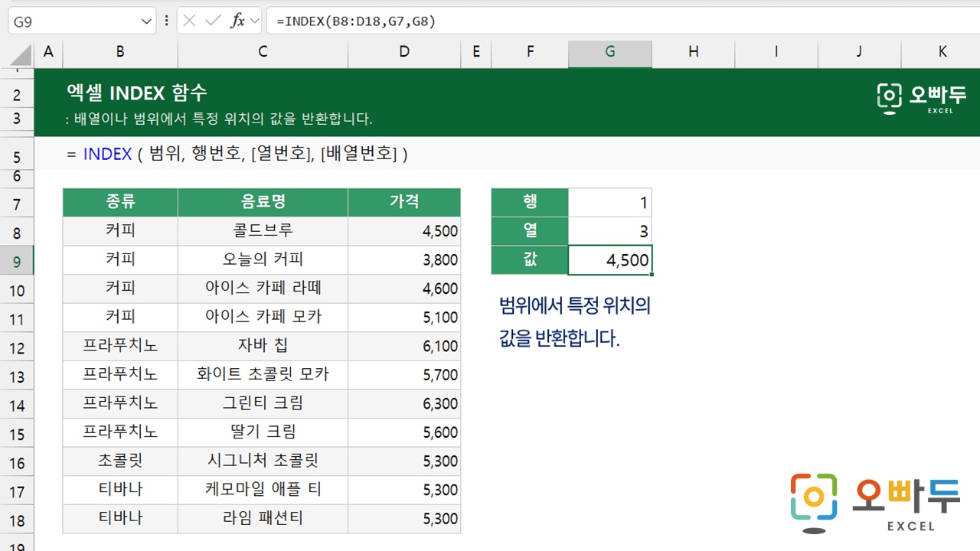Select cell G7 with row value 1

pos(610,202)
